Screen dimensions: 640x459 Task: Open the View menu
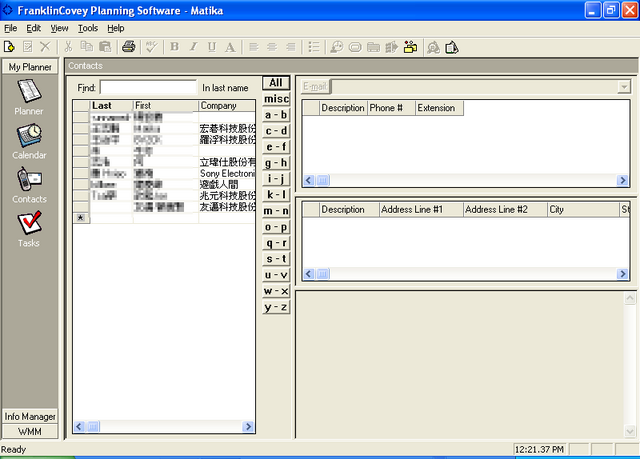coord(59,28)
